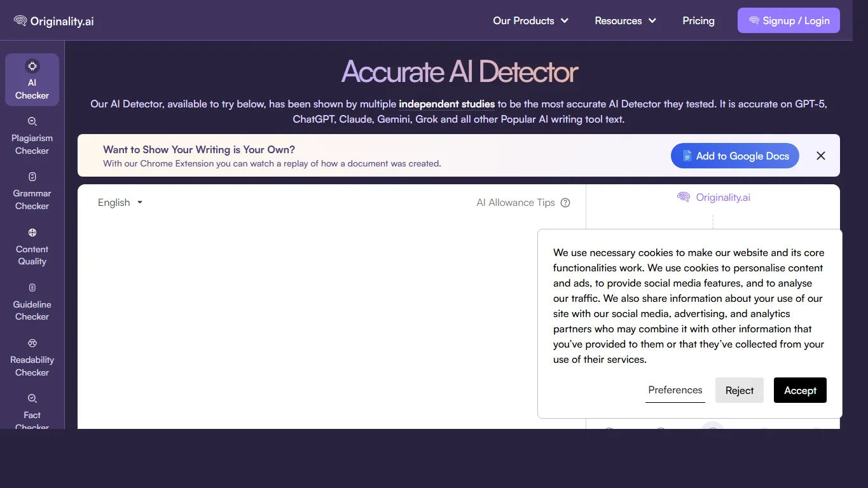The height and width of the screenshot is (488, 868).
Task: Open the Guideline Checker sidebar tool
Action: (32, 302)
